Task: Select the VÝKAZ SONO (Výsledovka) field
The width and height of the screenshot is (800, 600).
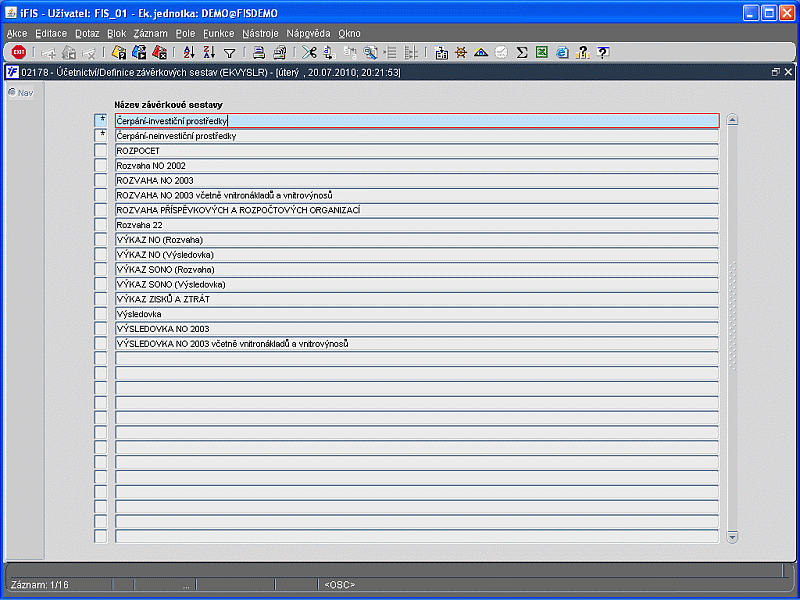Action: coord(417,284)
